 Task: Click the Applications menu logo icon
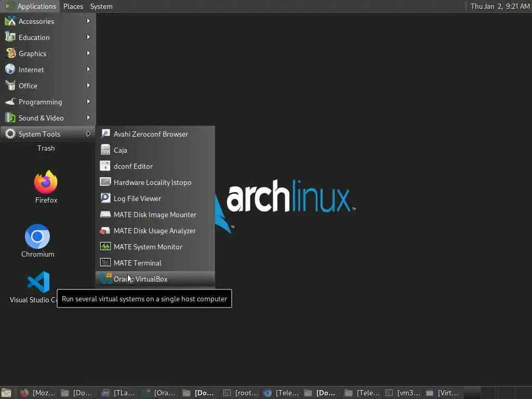click(x=9, y=6)
